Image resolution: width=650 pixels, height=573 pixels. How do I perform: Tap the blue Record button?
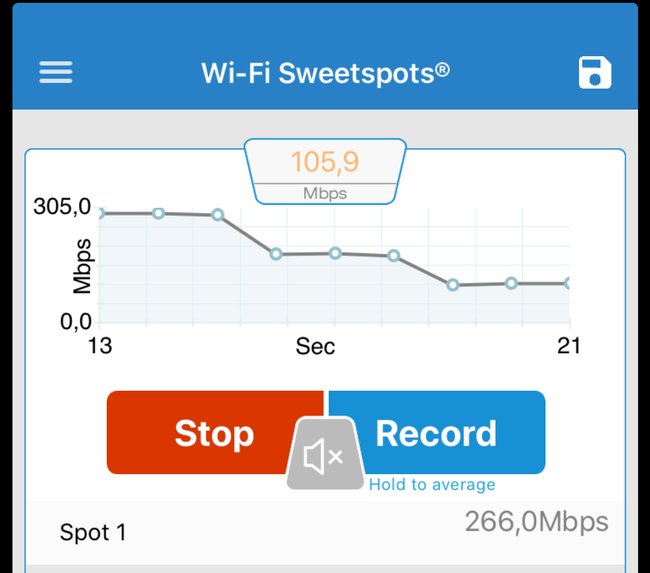coord(437,432)
